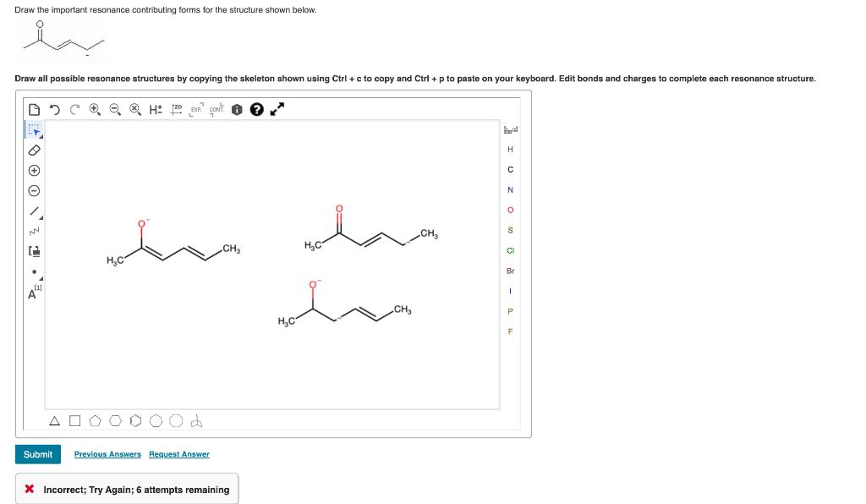
Task: Select the decrease charge tool
Action: [33, 191]
